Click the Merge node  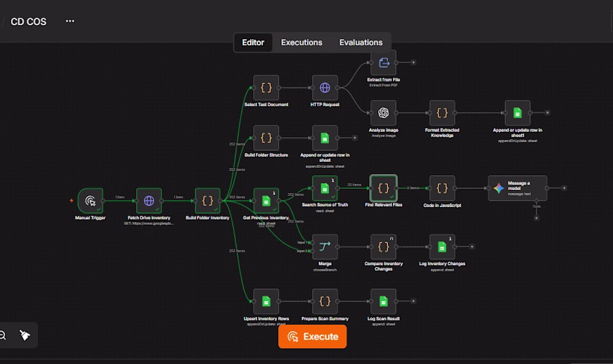pyautogui.click(x=325, y=247)
